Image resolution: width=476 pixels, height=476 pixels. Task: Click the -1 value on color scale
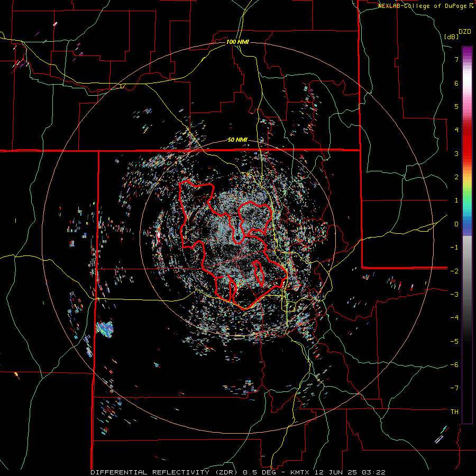454,248
